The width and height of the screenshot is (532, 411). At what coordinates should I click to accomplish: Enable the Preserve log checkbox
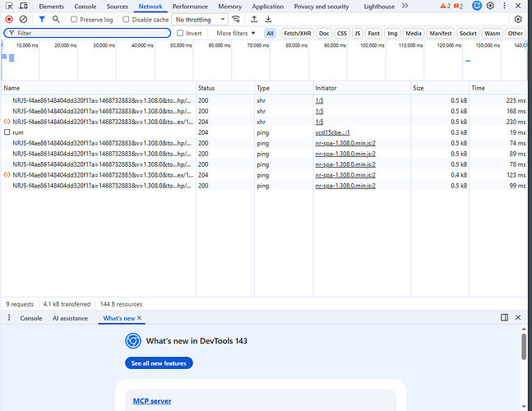pyautogui.click(x=75, y=19)
